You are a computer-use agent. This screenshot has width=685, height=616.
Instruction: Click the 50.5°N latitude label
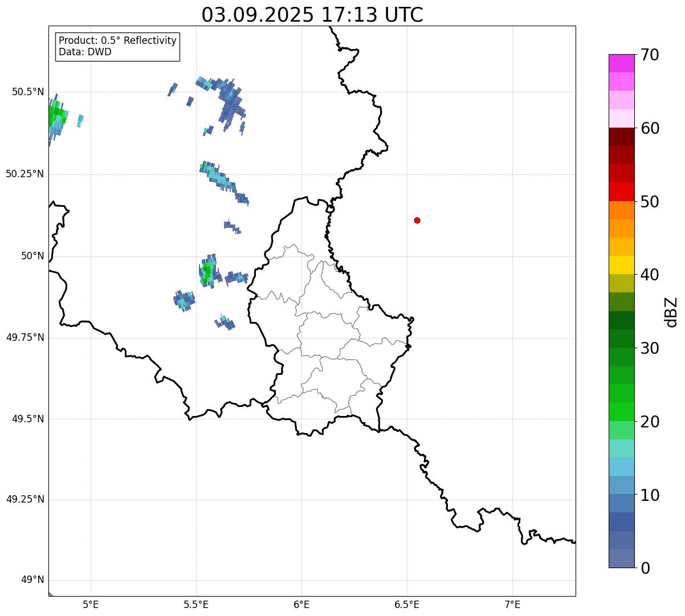27,92
